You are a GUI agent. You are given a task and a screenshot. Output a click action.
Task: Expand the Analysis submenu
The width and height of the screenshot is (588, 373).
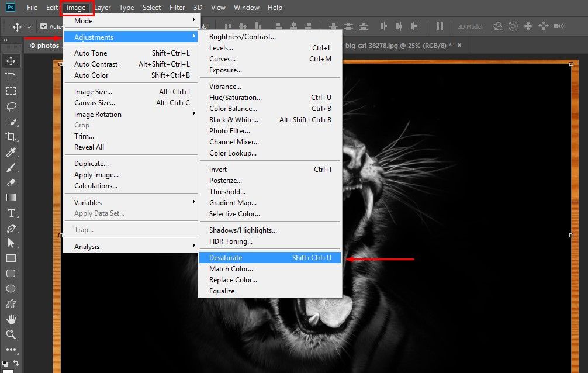pyautogui.click(x=131, y=246)
